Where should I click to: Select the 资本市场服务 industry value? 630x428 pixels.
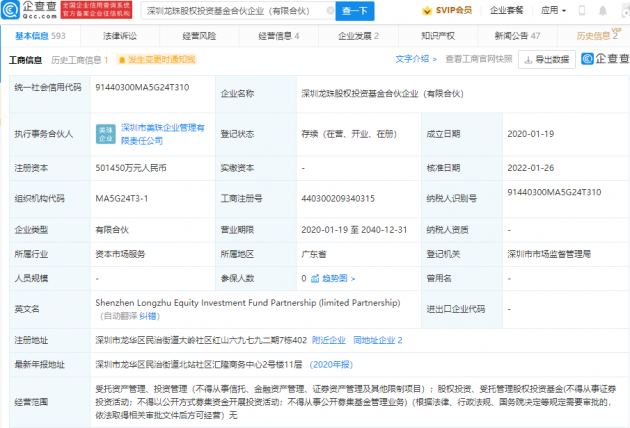coord(120,254)
